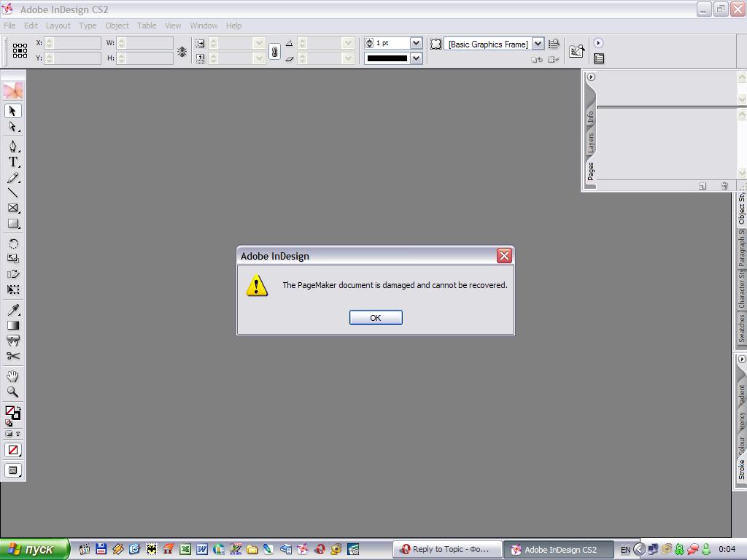Select the Rectangle tool

13,223
